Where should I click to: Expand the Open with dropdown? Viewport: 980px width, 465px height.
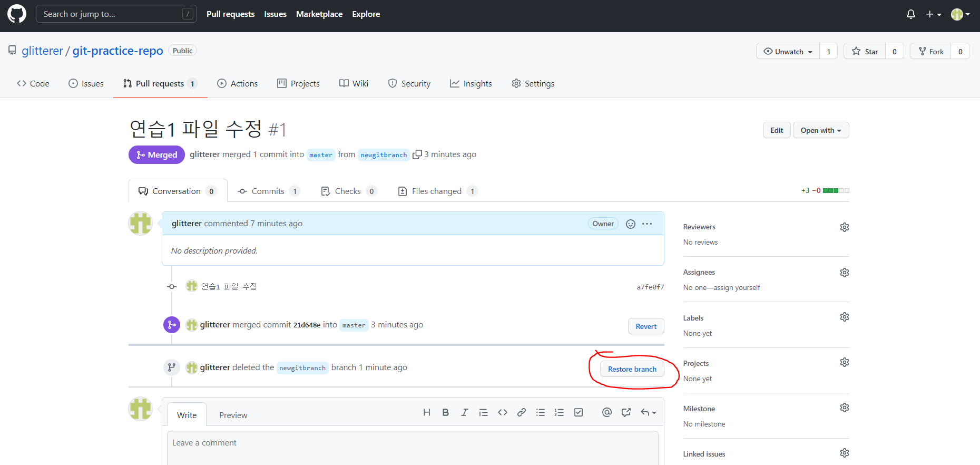point(821,130)
